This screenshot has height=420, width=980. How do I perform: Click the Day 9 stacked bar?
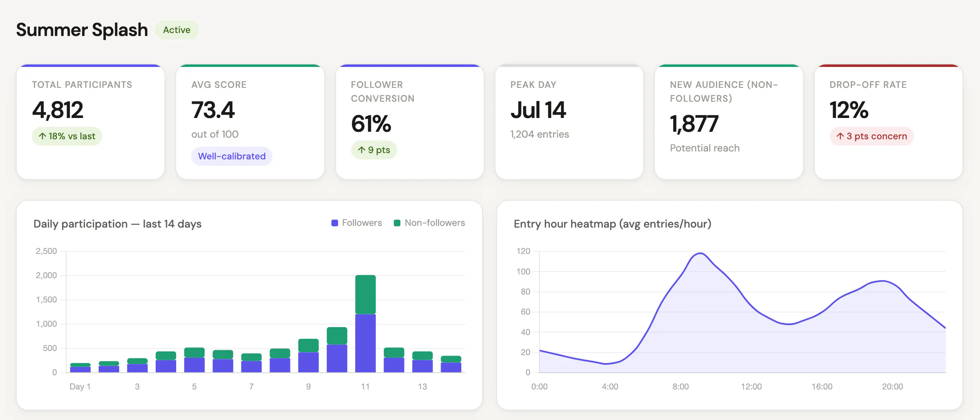click(x=308, y=356)
